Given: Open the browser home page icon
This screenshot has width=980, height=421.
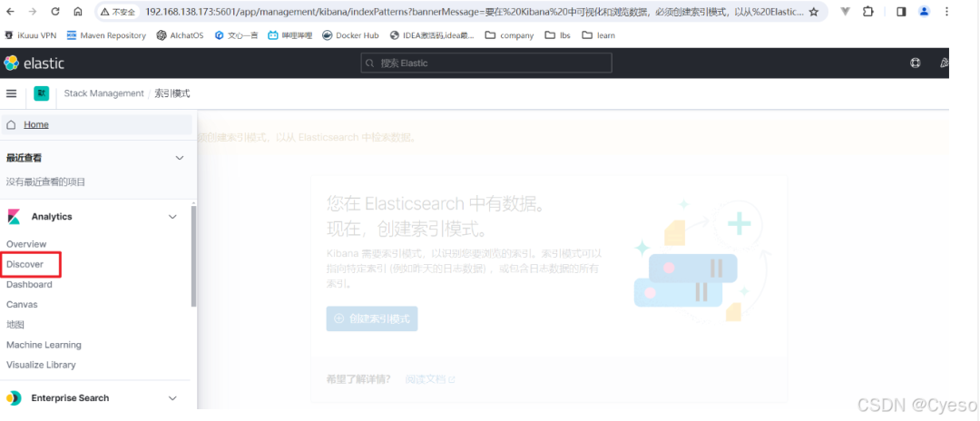Looking at the screenshot, I should coord(77,11).
